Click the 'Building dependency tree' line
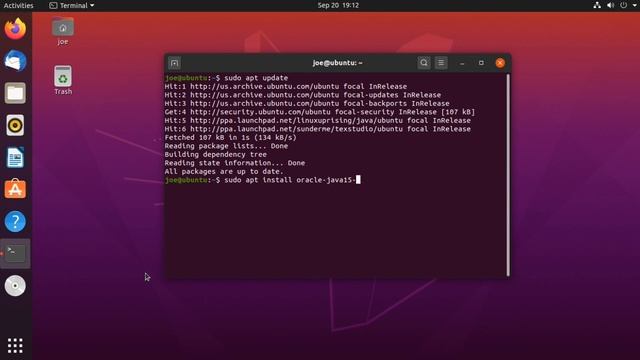Viewport: 640px width, 360px height. pyautogui.click(x=216, y=154)
